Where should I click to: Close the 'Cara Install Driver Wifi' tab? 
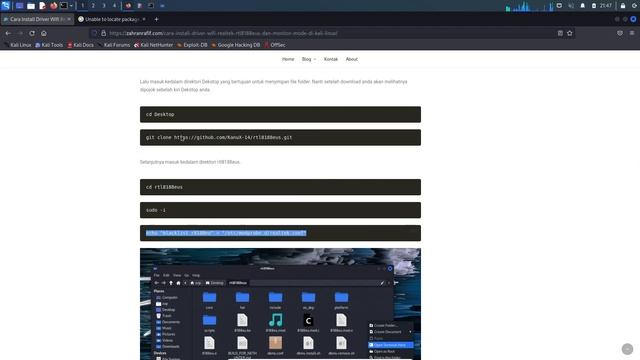[x=69, y=19]
